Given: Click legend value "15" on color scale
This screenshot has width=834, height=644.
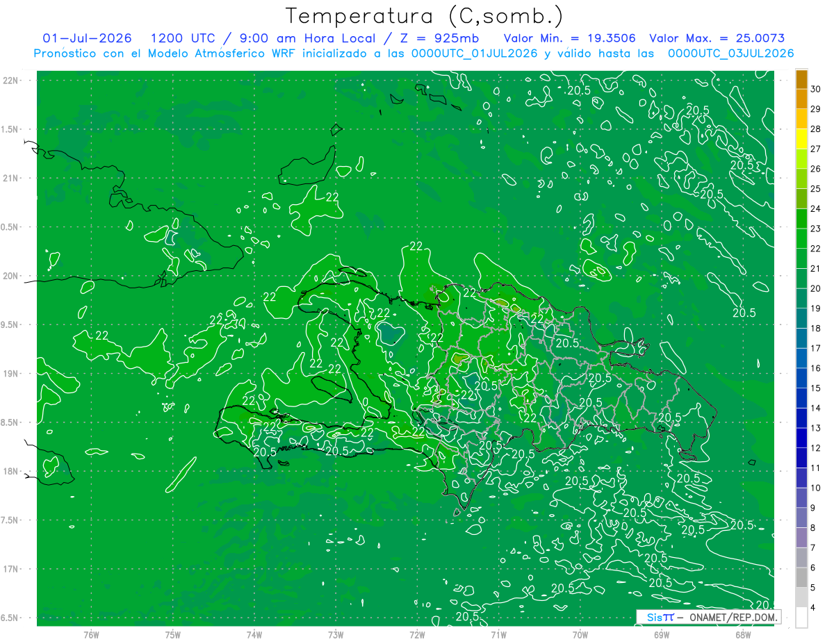Looking at the screenshot, I should click(x=816, y=388).
